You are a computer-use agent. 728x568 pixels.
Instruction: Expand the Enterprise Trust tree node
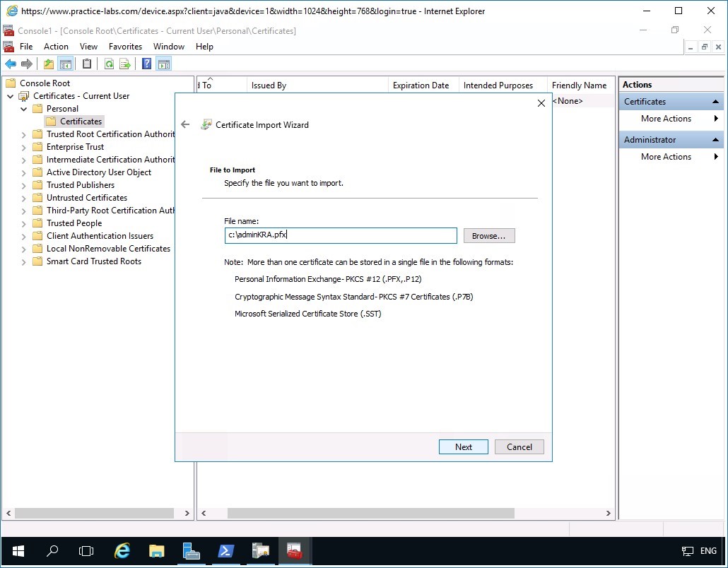(x=24, y=147)
